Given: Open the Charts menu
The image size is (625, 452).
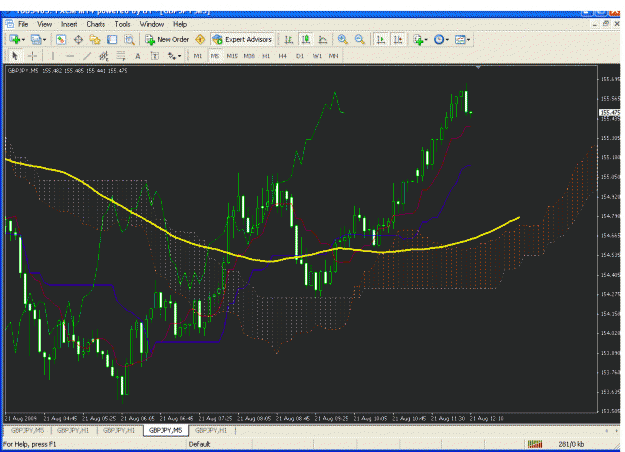Looking at the screenshot, I should pyautogui.click(x=96, y=24).
